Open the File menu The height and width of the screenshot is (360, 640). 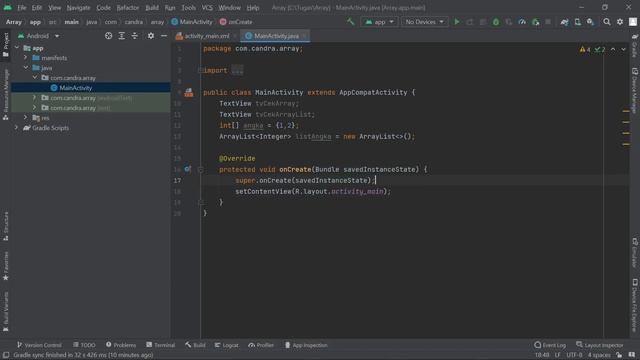[22, 8]
